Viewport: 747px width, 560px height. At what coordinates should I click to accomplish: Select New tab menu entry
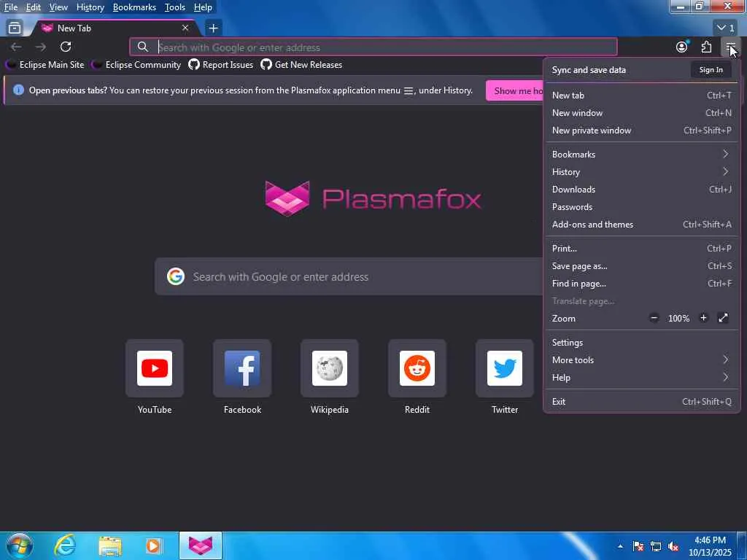(x=642, y=96)
